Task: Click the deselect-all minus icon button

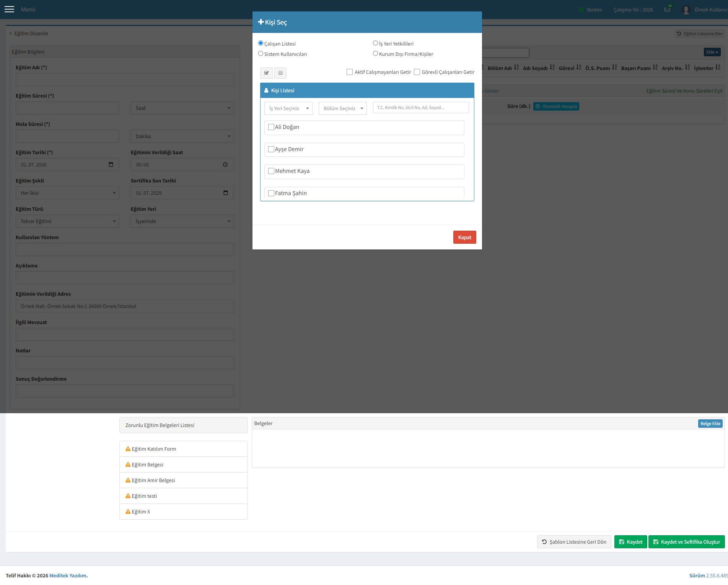Action: [280, 73]
